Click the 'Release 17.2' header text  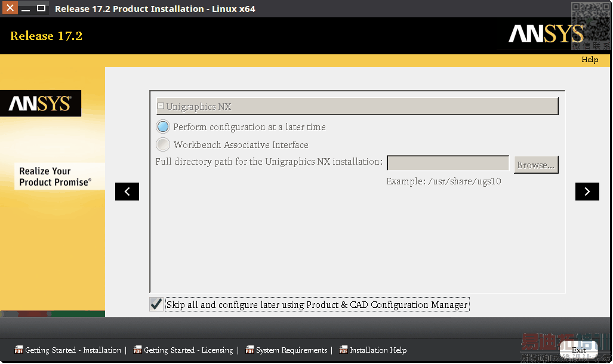click(x=46, y=36)
